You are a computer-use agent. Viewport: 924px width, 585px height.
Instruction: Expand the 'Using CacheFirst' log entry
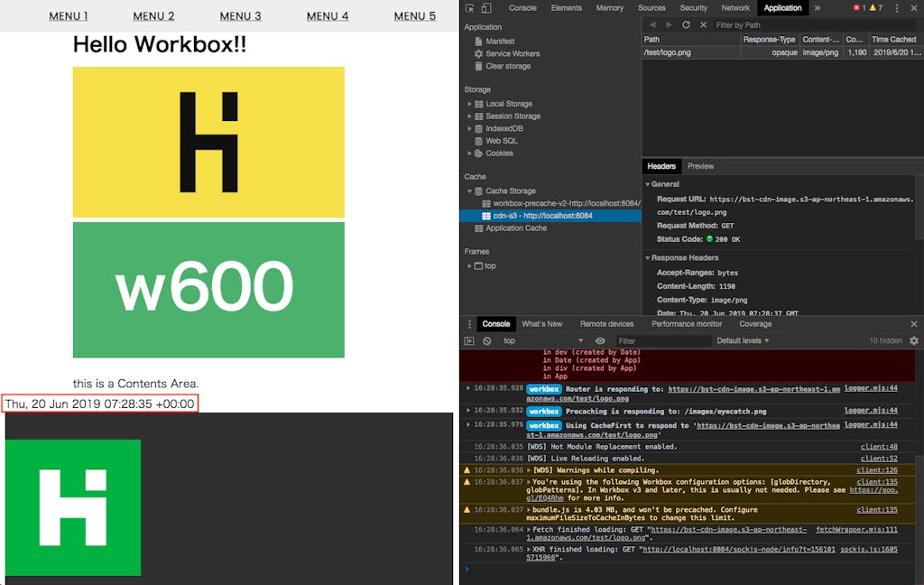tap(468, 424)
